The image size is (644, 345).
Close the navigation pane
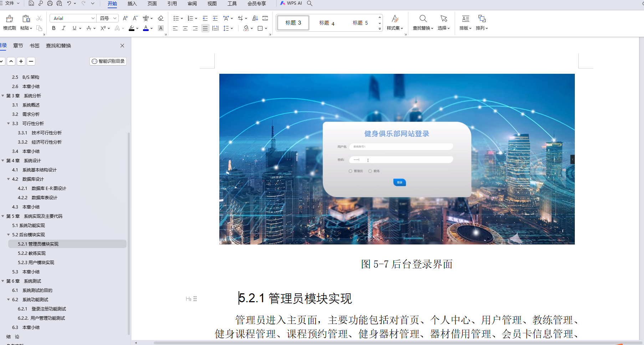tap(122, 46)
